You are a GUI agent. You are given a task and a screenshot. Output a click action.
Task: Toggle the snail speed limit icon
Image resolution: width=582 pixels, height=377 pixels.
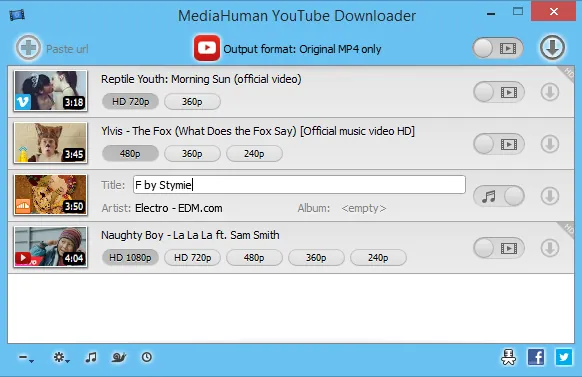[119, 357]
